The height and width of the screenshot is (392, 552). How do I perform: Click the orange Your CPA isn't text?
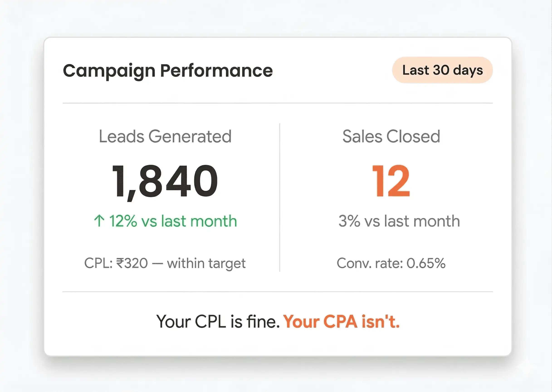pos(341,321)
